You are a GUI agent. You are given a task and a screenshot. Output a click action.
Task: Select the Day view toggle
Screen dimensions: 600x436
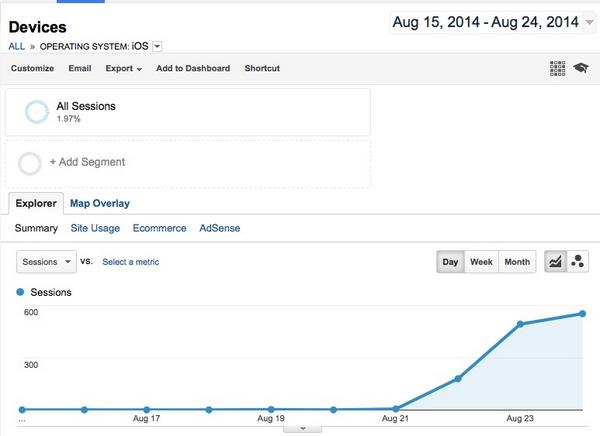tap(450, 262)
